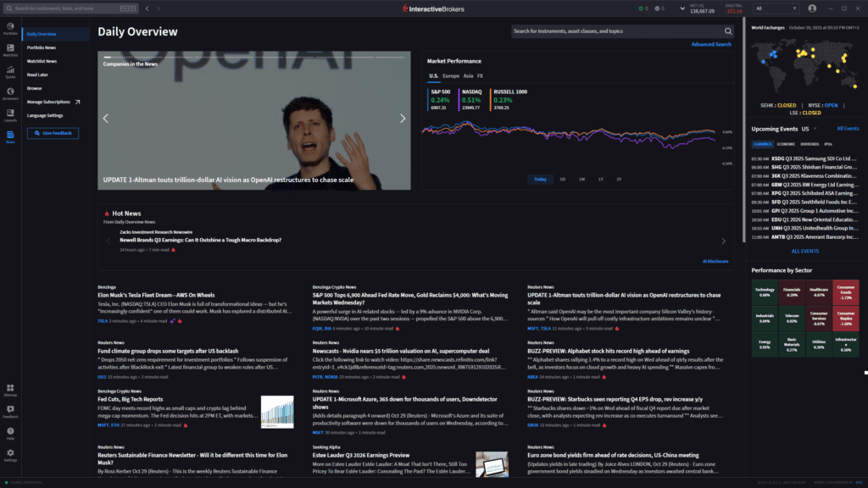Image resolution: width=868 pixels, height=488 pixels.
Task: Set the market chart range to 1M
Action: point(582,179)
